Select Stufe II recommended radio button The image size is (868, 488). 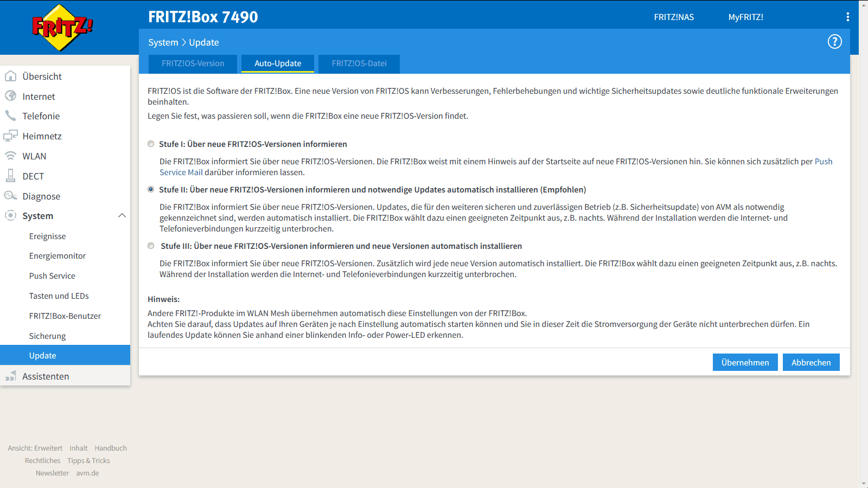[x=151, y=189]
